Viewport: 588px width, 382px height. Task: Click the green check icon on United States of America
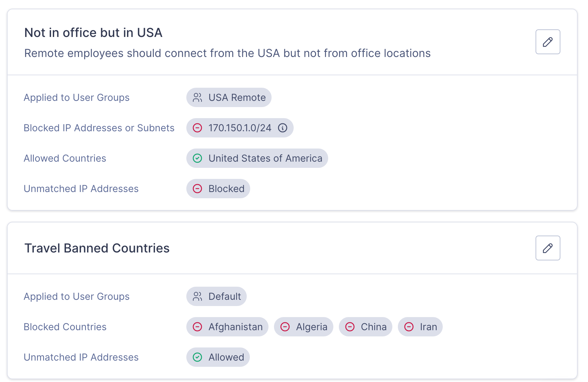(x=197, y=158)
